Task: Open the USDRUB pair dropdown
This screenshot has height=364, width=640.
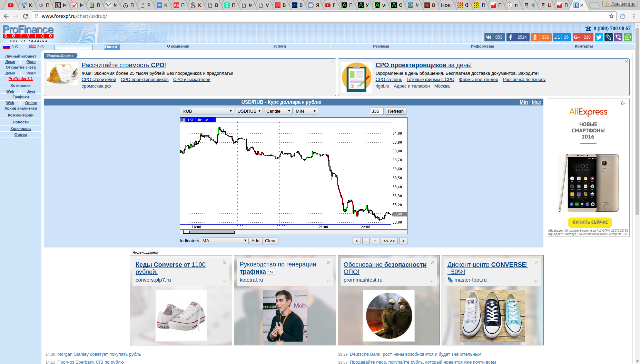Action: 249,111
